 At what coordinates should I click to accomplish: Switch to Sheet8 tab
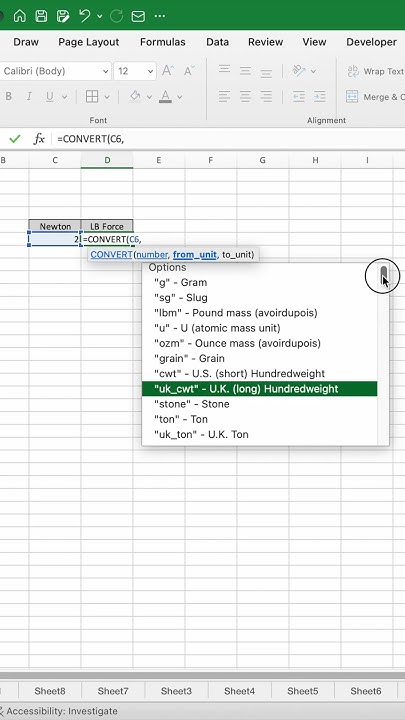[50, 691]
